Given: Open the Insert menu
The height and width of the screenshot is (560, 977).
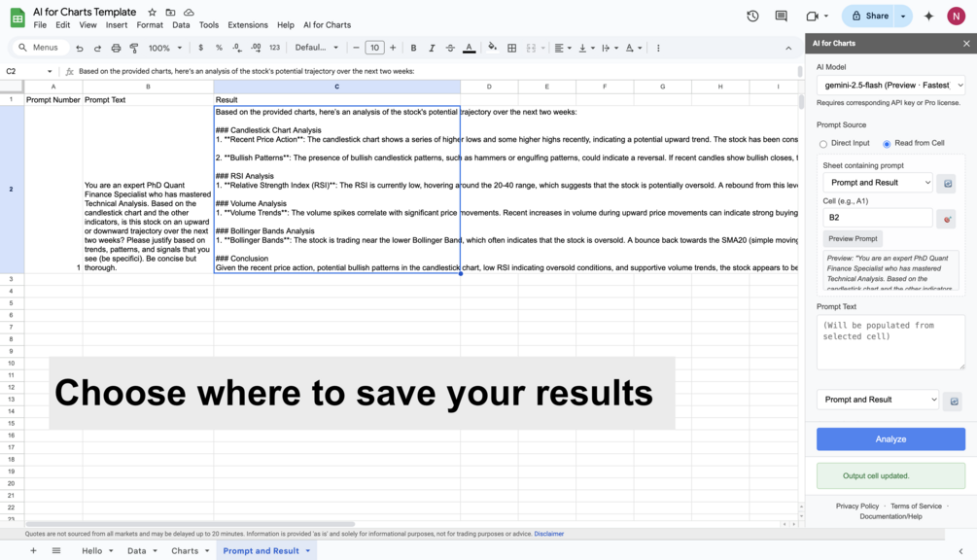Looking at the screenshot, I should click(x=117, y=25).
